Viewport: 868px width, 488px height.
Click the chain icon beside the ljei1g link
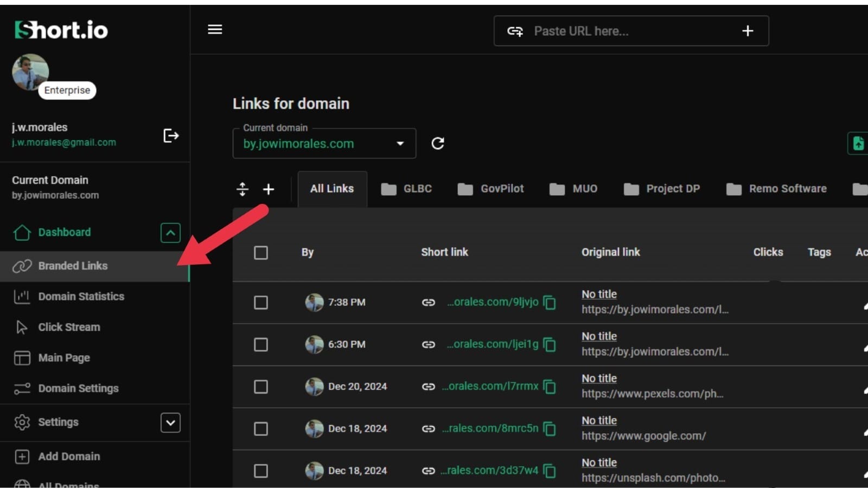coord(429,344)
